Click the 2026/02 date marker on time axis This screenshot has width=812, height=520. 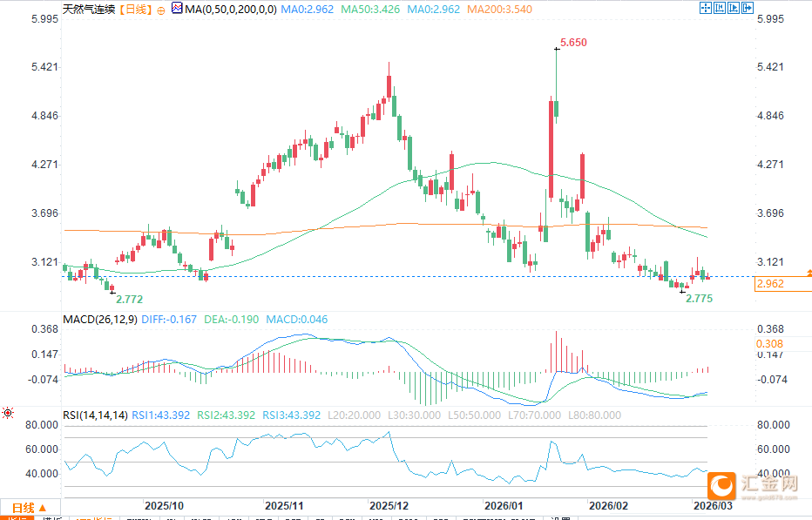coord(608,505)
